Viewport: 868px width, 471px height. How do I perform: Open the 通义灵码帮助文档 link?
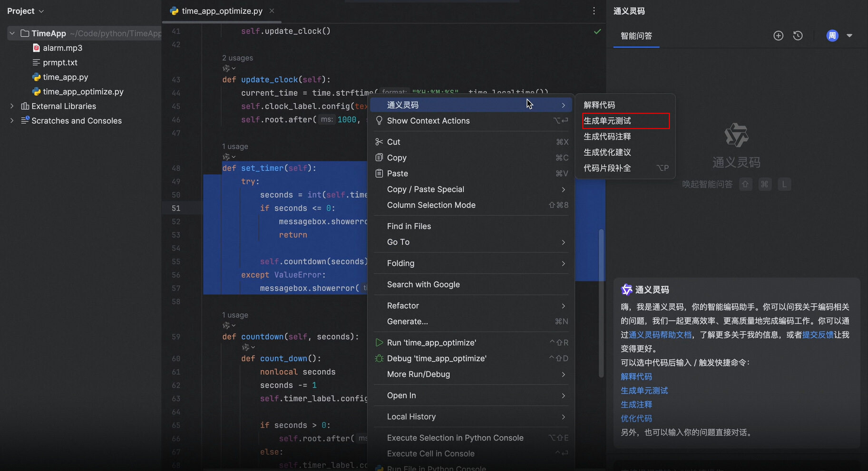click(x=660, y=335)
